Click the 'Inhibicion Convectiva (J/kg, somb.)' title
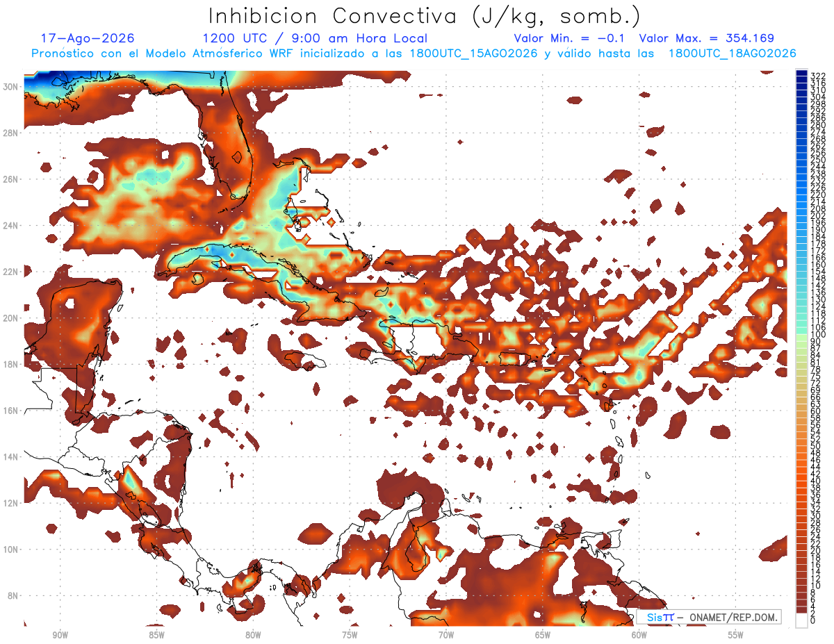 (425, 16)
